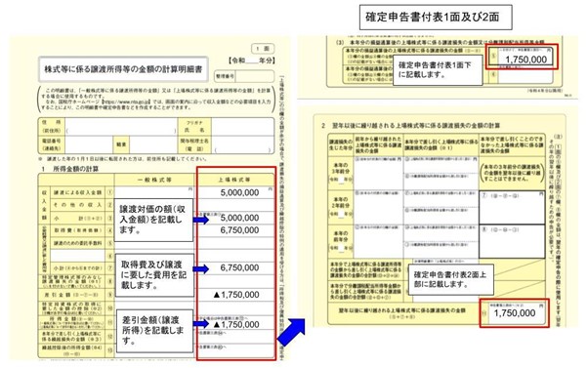Click the note 譲渡対価の額(収入金額)を記載します
This screenshot has height=368, width=588.
pos(153,220)
